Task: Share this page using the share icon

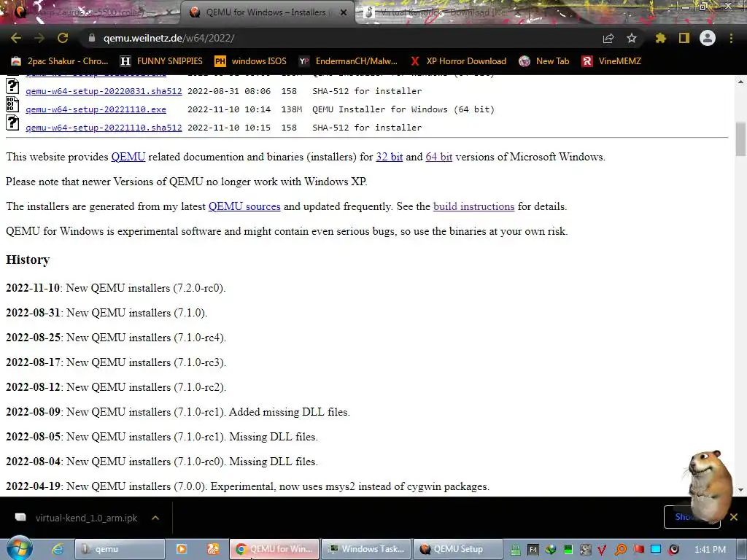Action: click(x=608, y=38)
